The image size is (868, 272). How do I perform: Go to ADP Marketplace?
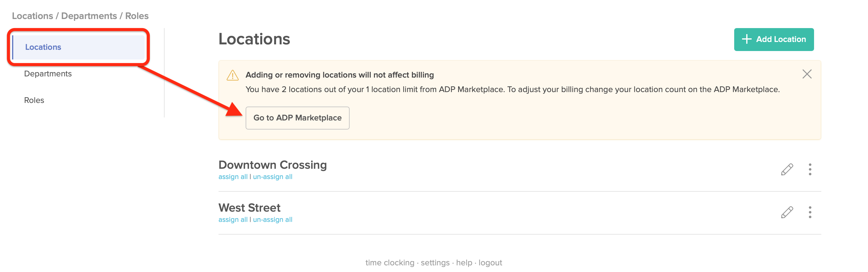click(297, 118)
